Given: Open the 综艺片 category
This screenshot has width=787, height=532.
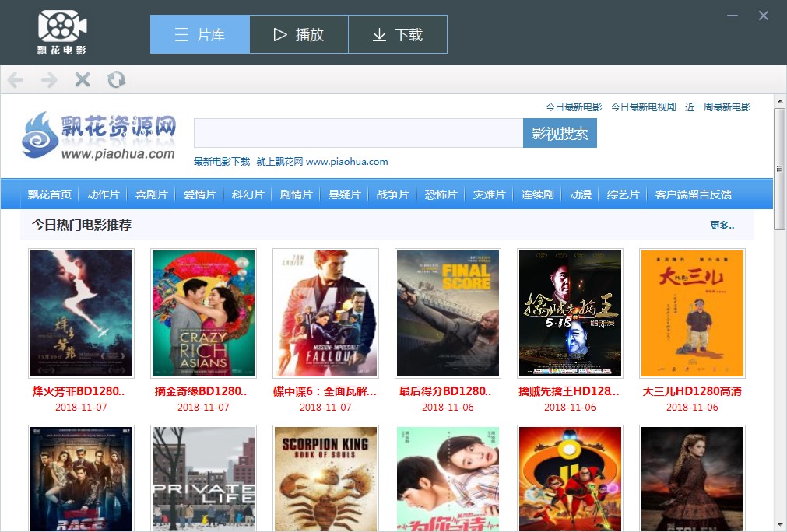Looking at the screenshot, I should 623,194.
